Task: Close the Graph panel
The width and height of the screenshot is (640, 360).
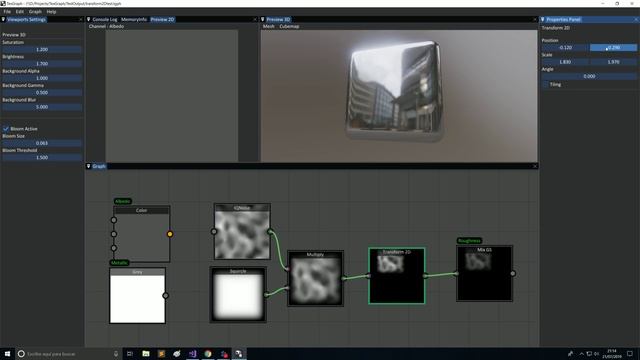Action: pyautogui.click(x=535, y=166)
